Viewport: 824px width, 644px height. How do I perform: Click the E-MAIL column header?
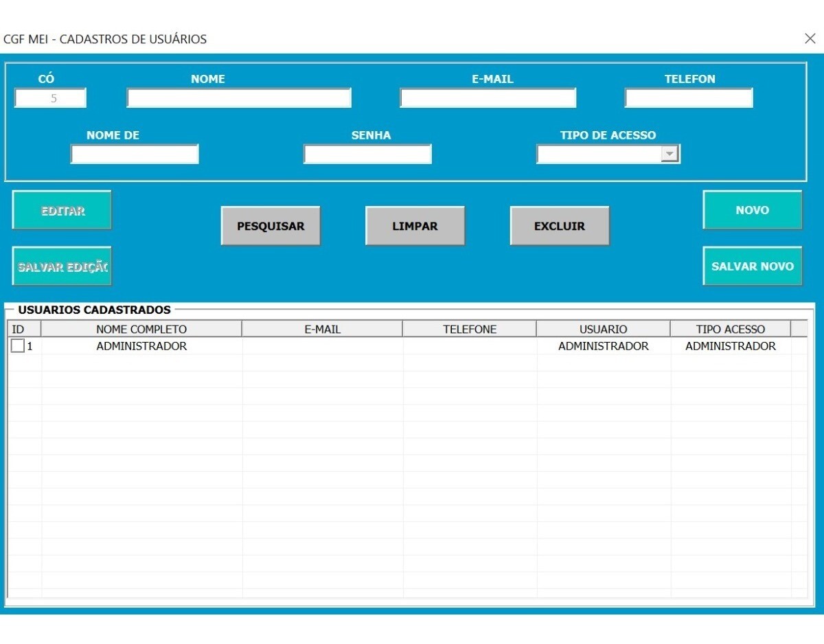[x=322, y=329]
